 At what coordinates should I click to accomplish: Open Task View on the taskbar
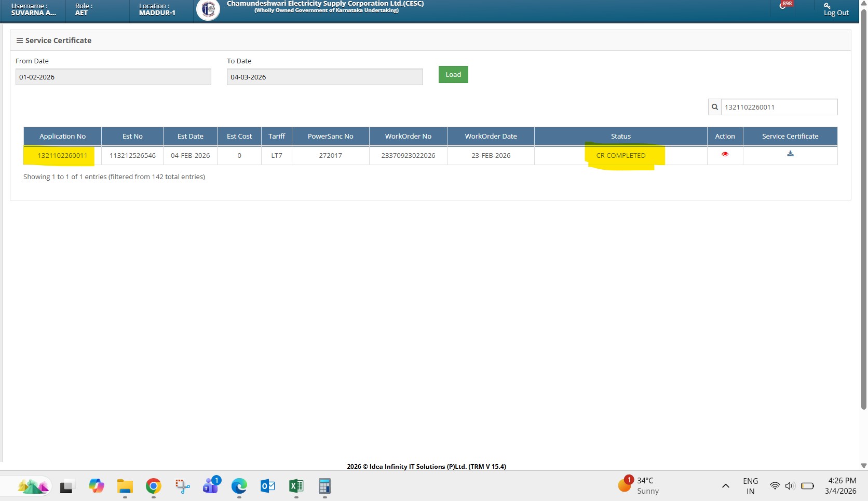pyautogui.click(x=67, y=486)
